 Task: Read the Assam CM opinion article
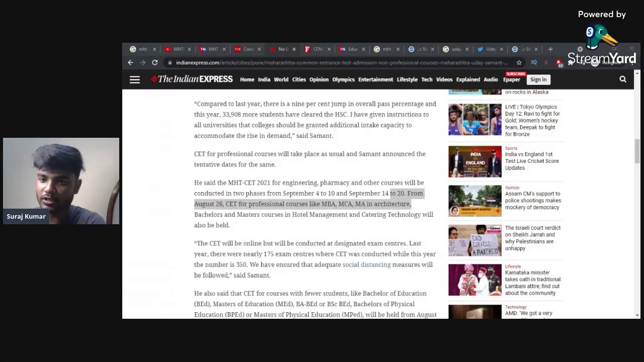(x=533, y=201)
